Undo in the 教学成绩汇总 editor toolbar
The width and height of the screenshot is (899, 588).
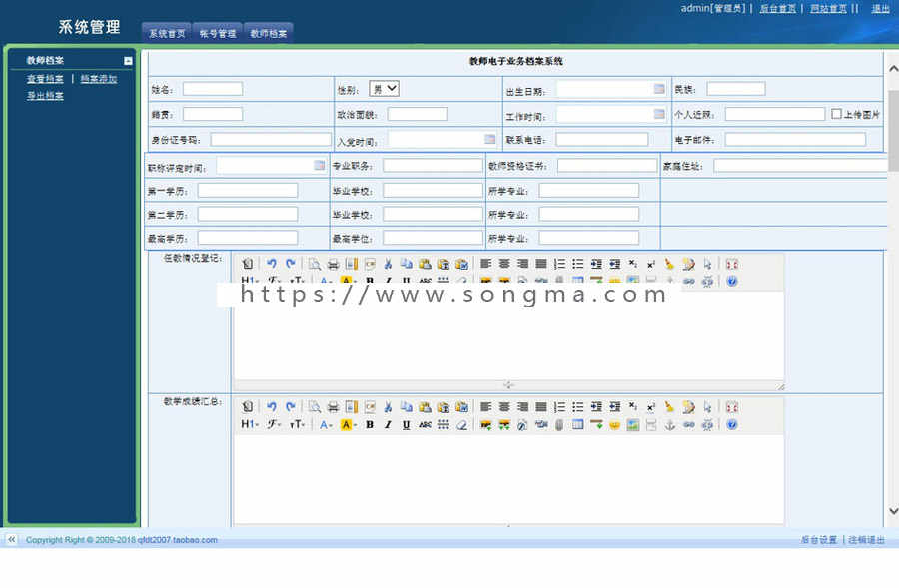pos(271,407)
